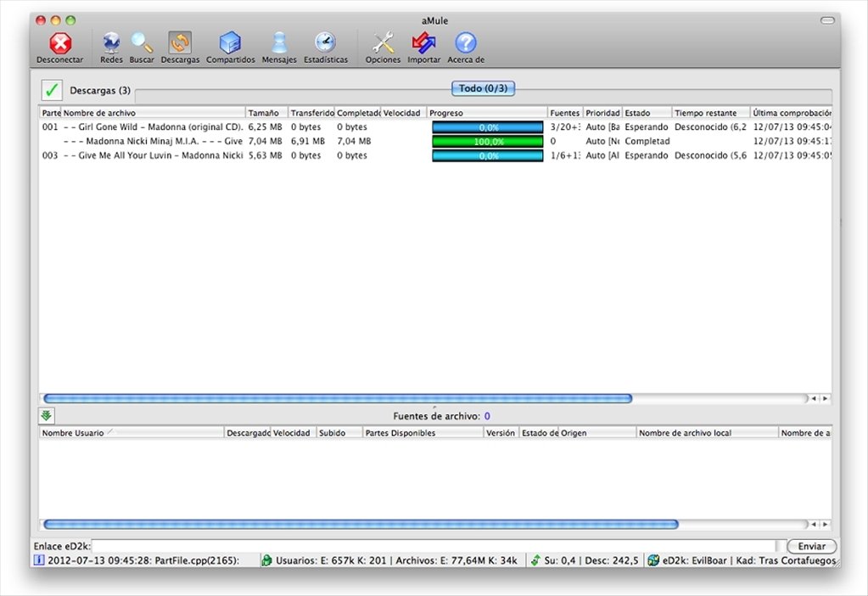Click progress bar of Give Me All Your Luvin
Image resolution: width=868 pixels, height=596 pixels.
[488, 155]
